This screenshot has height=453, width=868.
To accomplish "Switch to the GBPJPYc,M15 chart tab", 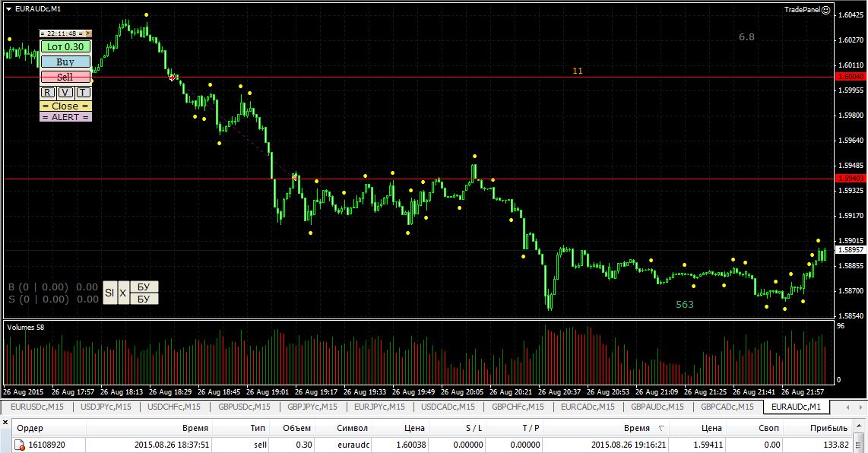I will coord(312,407).
